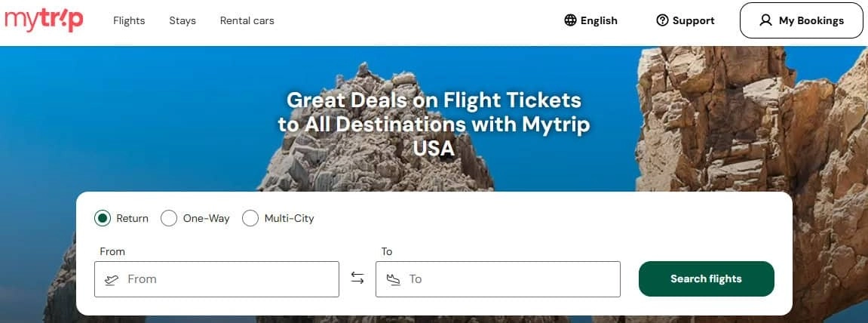Swap origin and destination with arrows icon

coord(357,278)
